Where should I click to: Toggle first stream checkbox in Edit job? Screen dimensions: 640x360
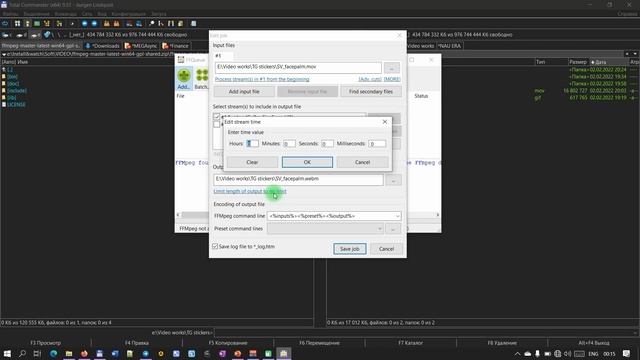(x=217, y=117)
